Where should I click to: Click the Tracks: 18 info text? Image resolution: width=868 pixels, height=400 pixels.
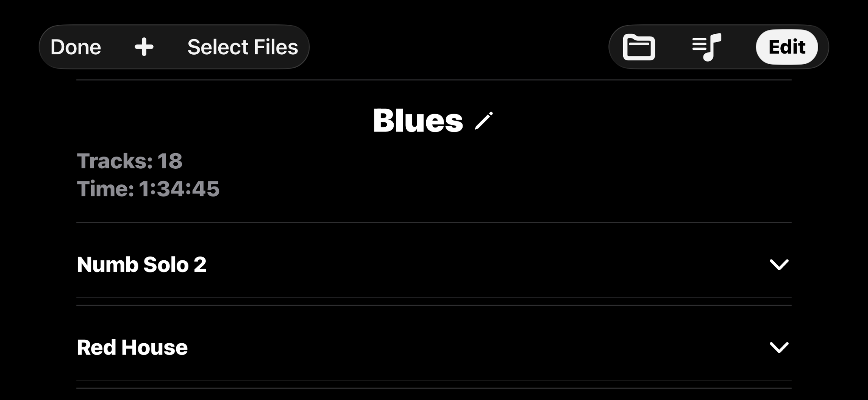coord(130,161)
